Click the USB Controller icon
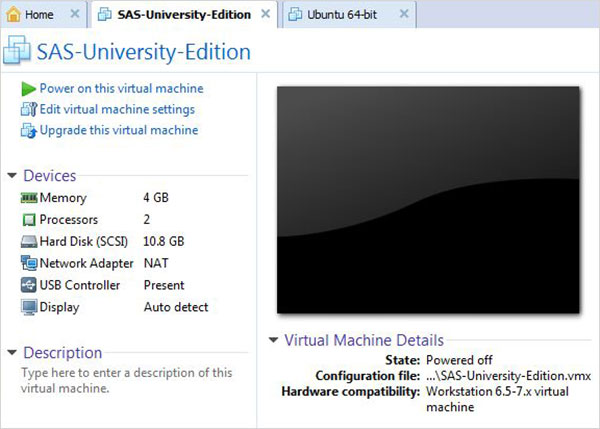Viewport: 600px width, 429px height. [29, 285]
